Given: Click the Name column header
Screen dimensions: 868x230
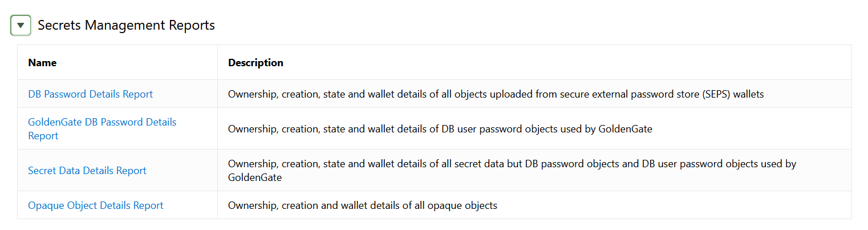Looking at the screenshot, I should point(42,63).
